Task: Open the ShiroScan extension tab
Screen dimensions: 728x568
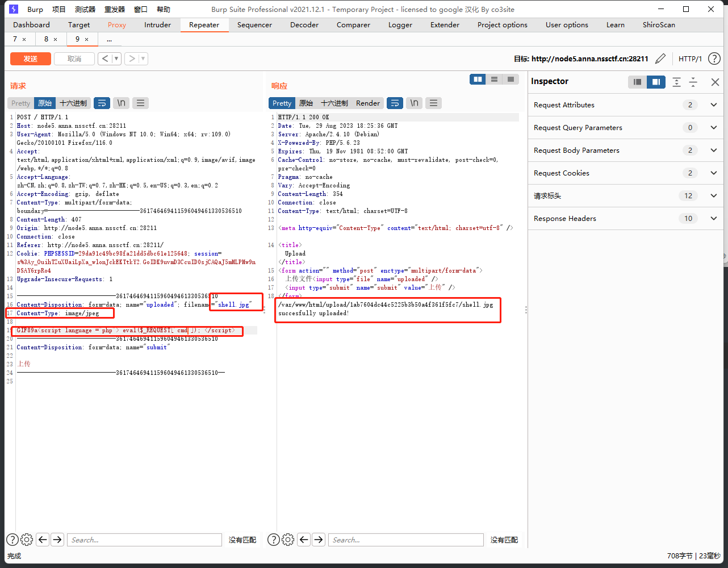Action: tap(659, 24)
